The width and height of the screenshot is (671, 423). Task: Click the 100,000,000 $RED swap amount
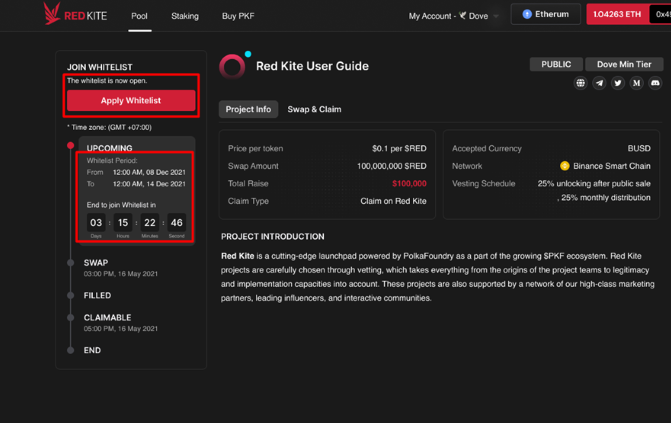(392, 166)
